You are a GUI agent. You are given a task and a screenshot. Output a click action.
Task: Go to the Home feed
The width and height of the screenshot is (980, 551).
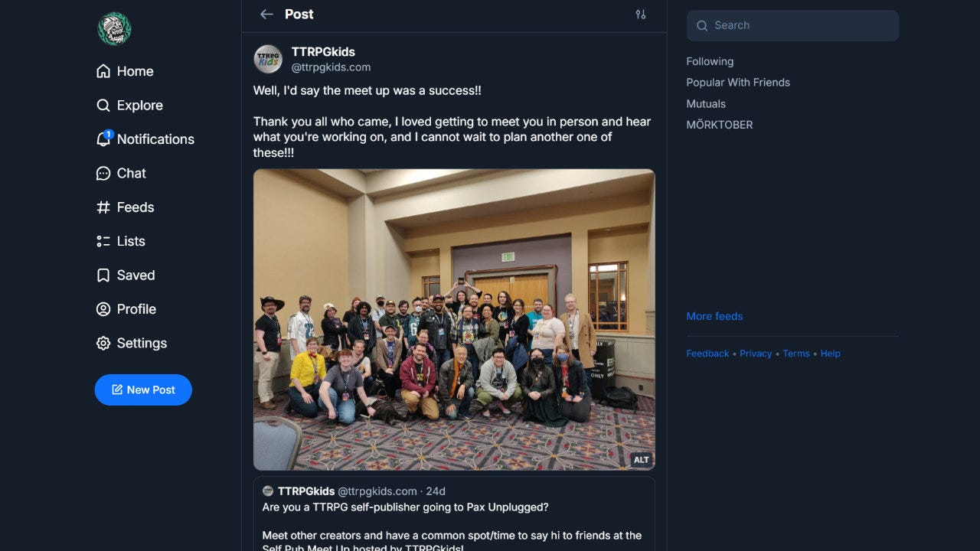pos(125,71)
